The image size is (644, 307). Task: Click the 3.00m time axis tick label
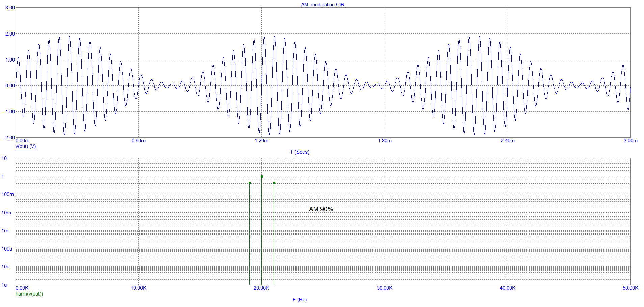coord(630,141)
